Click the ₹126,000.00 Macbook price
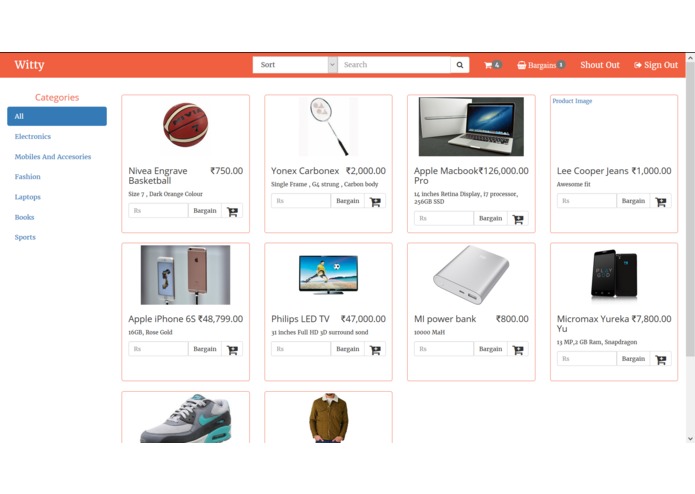This screenshot has height=494, width=695. (x=504, y=171)
